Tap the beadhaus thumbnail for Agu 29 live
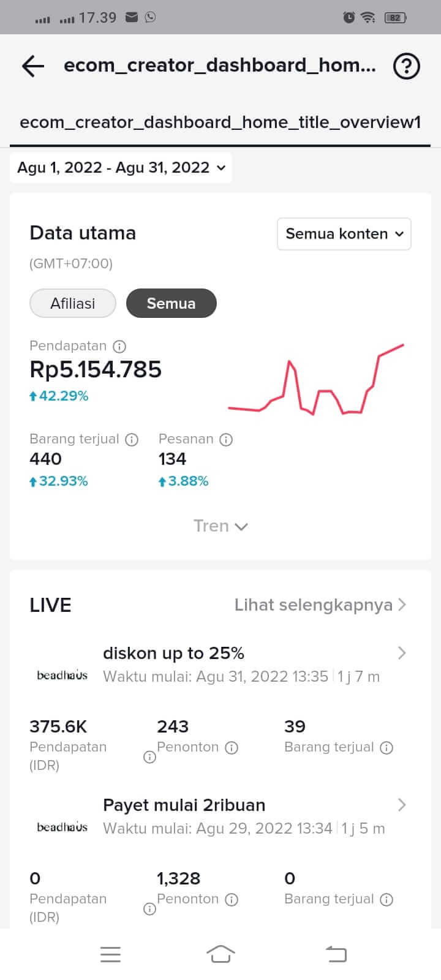The image size is (441, 980). pyautogui.click(x=62, y=827)
